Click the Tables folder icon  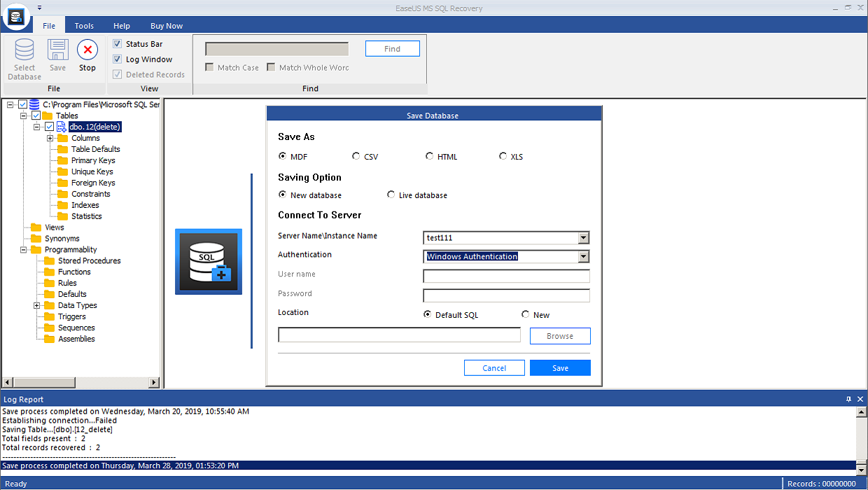(x=48, y=115)
